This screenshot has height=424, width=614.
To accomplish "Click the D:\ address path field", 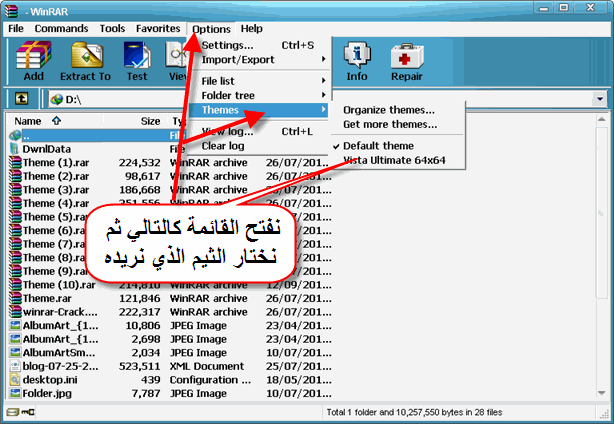I will pos(321,99).
